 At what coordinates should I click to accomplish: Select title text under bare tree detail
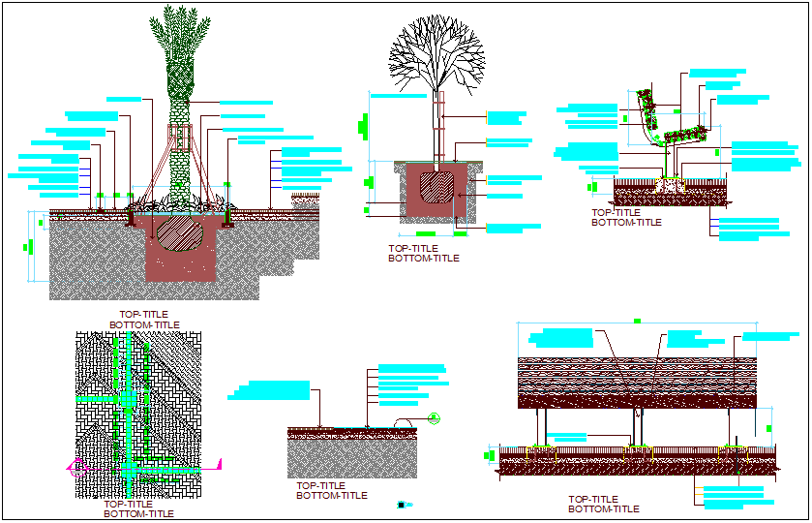pyautogui.click(x=423, y=254)
